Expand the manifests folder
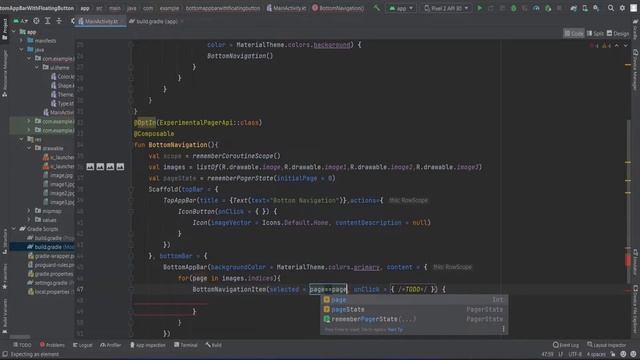This screenshot has width=640, height=360. point(21,41)
